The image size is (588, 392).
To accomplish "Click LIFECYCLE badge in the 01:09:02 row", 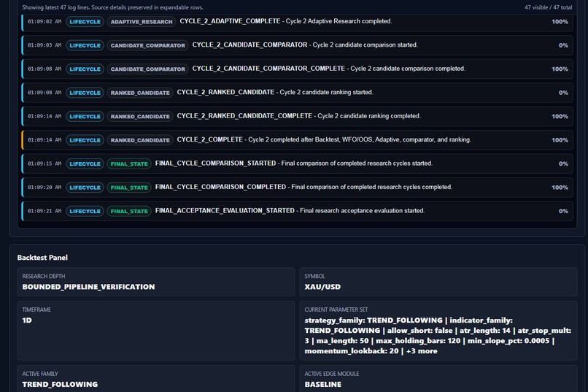I will (85, 22).
